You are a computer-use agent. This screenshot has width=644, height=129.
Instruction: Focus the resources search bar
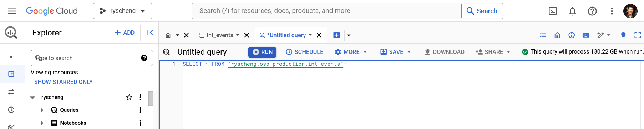point(327,11)
